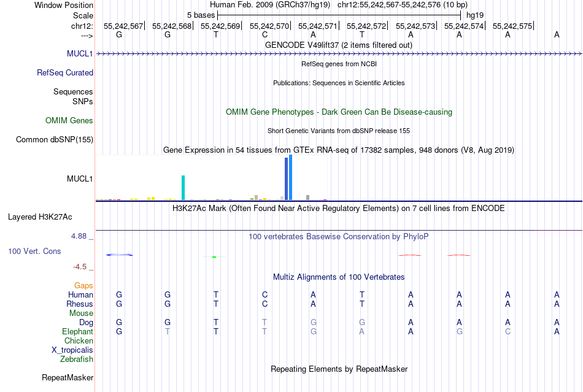
Task: Click the hg19 label beside scale bar
Action: 475,15
